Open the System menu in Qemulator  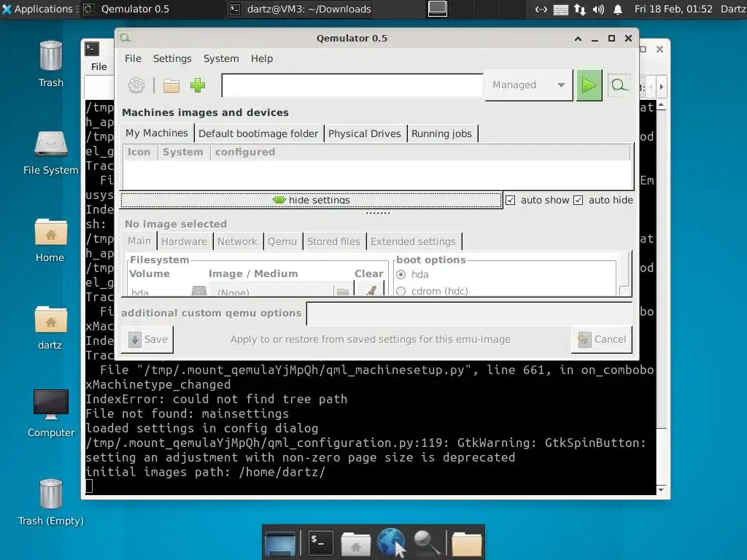(221, 58)
